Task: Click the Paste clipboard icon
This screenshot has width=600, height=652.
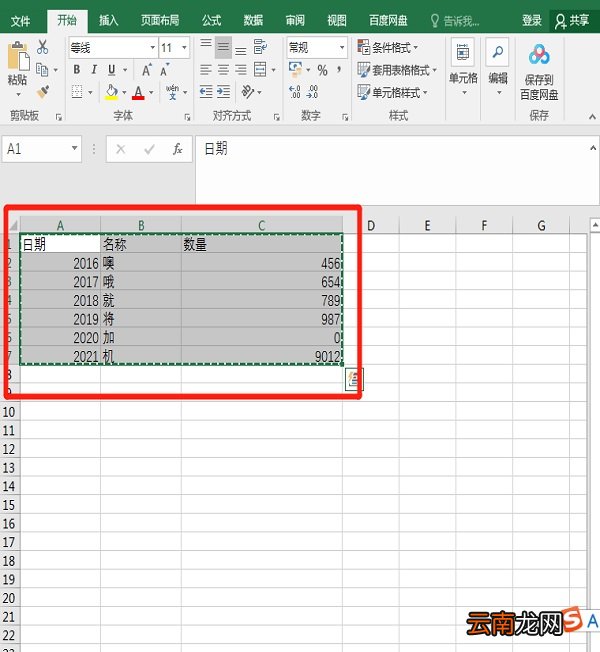Action: pyautogui.click(x=18, y=56)
